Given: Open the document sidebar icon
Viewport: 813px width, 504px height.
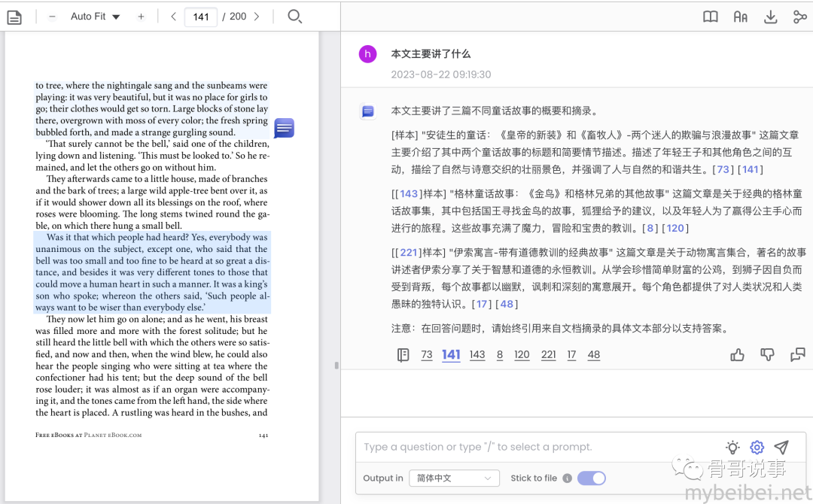Looking at the screenshot, I should pyautogui.click(x=14, y=17).
